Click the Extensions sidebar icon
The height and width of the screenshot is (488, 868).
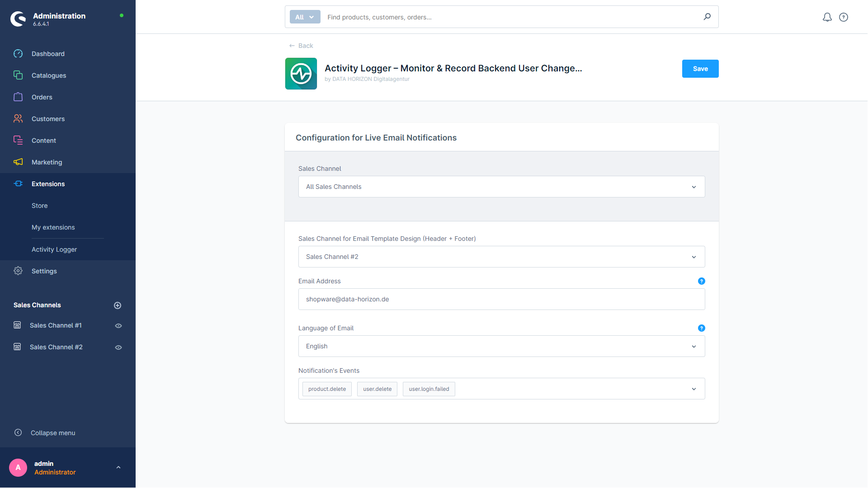tap(18, 183)
